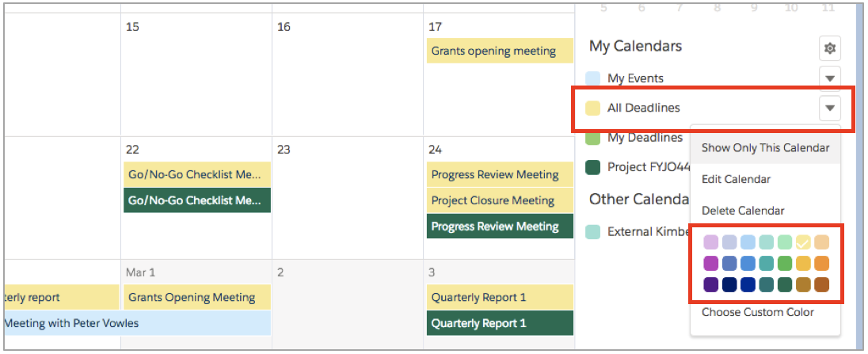Open Grants opening meeting event on 17
The width and height of the screenshot is (868, 354).
500,51
